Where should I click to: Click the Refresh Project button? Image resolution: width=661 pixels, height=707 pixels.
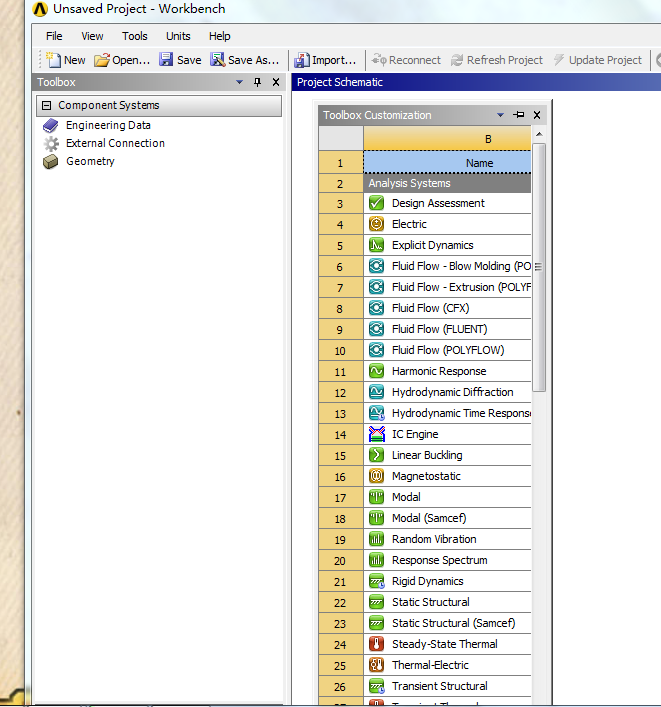coord(497,60)
